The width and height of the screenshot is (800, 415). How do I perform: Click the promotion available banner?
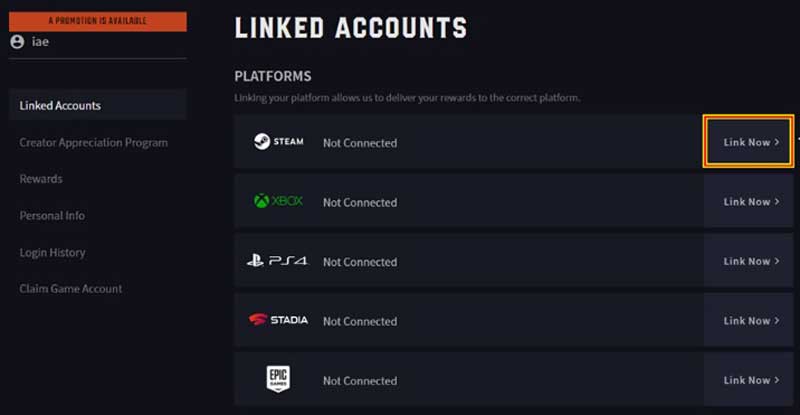pos(98,20)
